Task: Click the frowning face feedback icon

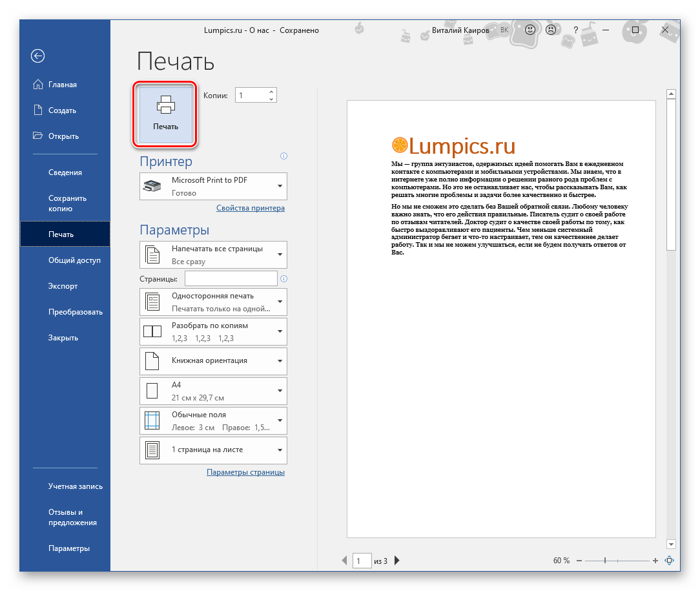Action: coord(551,30)
